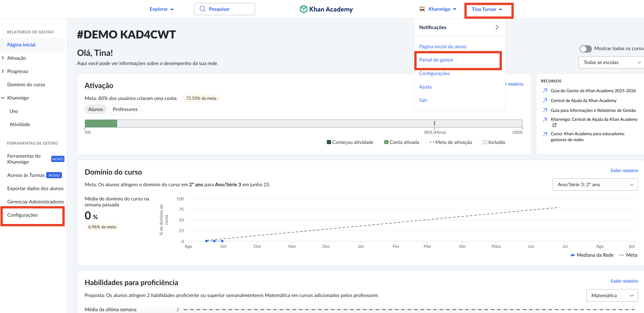Click the dashed Meta legend marker of Domínio chart
The image size is (644, 313).
(x=622, y=255)
